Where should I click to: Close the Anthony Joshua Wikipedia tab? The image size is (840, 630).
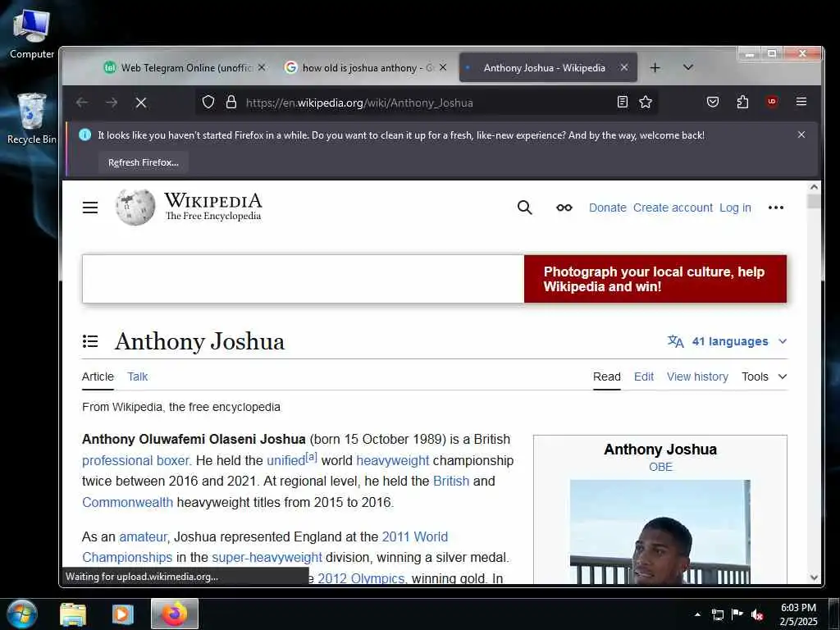point(624,67)
